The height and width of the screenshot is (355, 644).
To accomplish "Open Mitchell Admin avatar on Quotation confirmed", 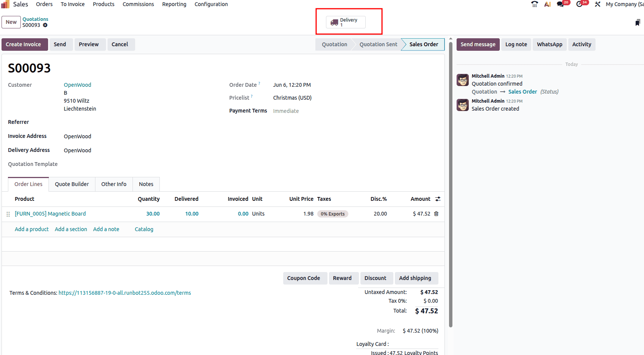I will tap(463, 80).
